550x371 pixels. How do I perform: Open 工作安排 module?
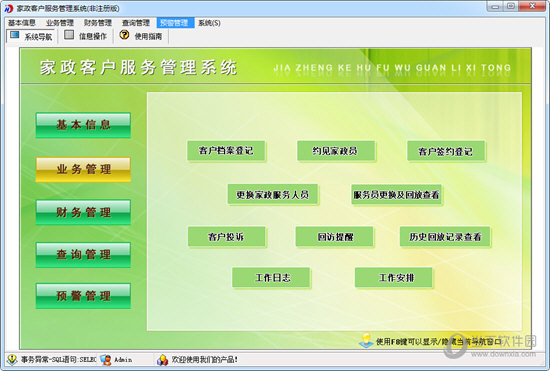click(394, 278)
